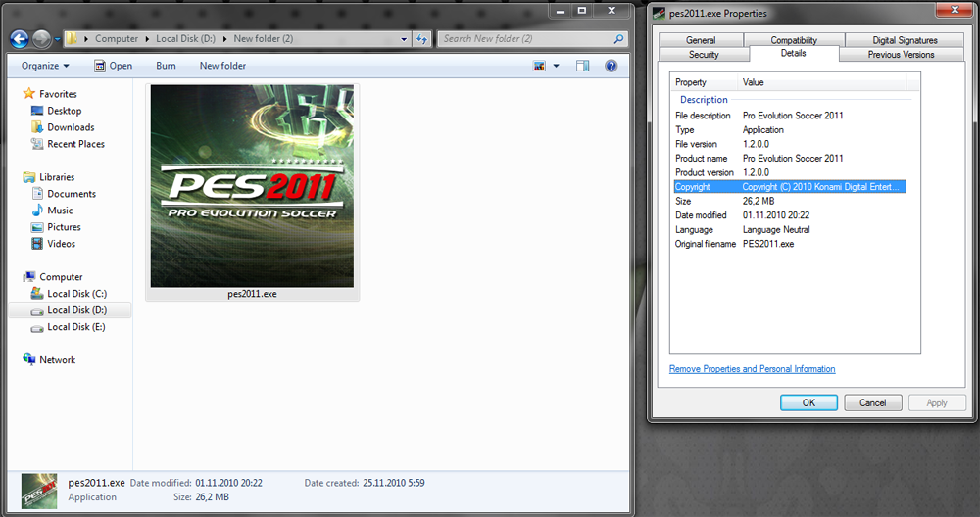Select the Original filename row

coord(789,244)
